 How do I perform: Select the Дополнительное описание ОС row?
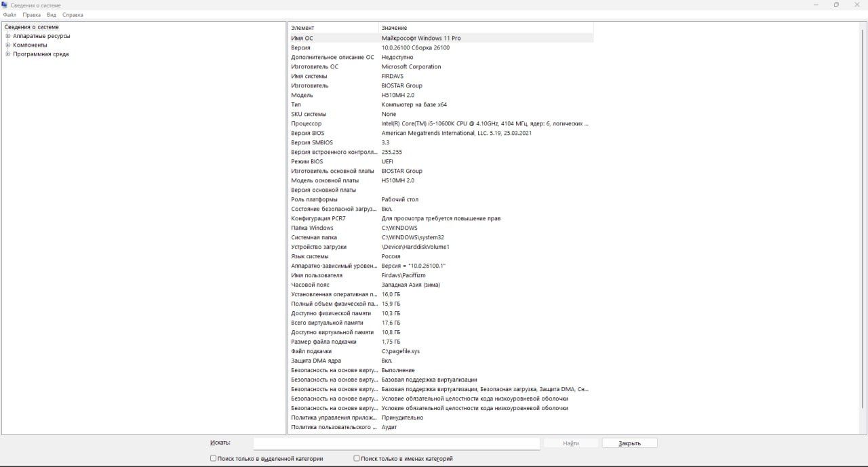pyautogui.click(x=441, y=57)
